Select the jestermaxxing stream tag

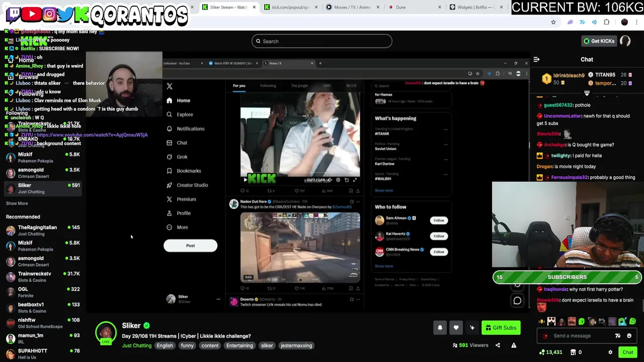296,345
